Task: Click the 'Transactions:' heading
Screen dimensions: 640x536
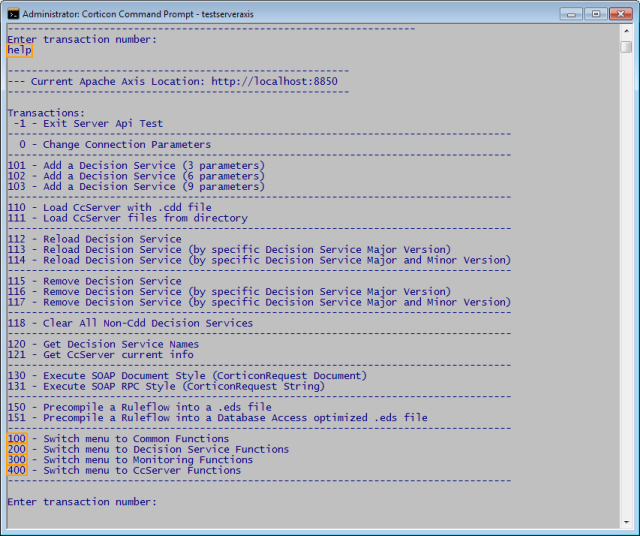Action: pos(46,113)
